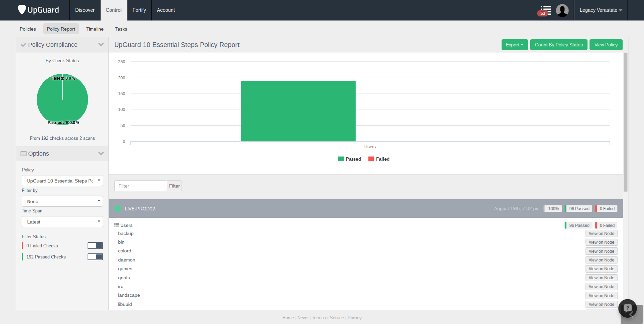Image resolution: width=644 pixels, height=324 pixels.
Task: Click 0 Failed badge in LIVE-PROD02 header
Action: click(x=606, y=209)
